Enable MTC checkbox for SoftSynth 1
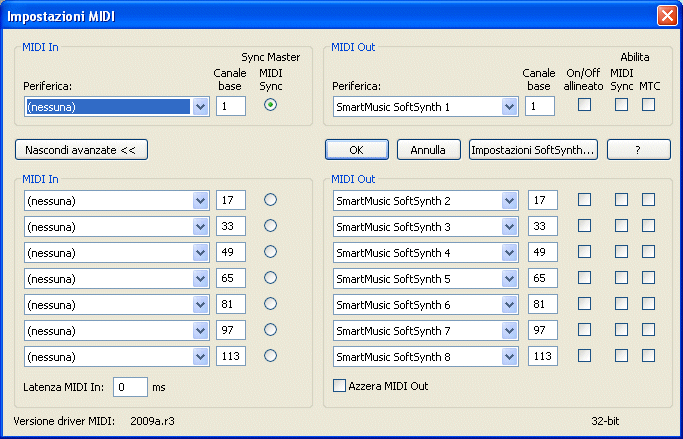This screenshot has height=439, width=683. click(648, 105)
